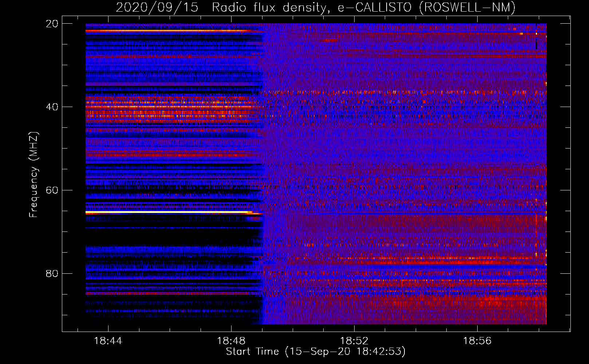The width and height of the screenshot is (589, 364).
Task: Select the 20 frequency tick label
Action: click(x=52, y=24)
